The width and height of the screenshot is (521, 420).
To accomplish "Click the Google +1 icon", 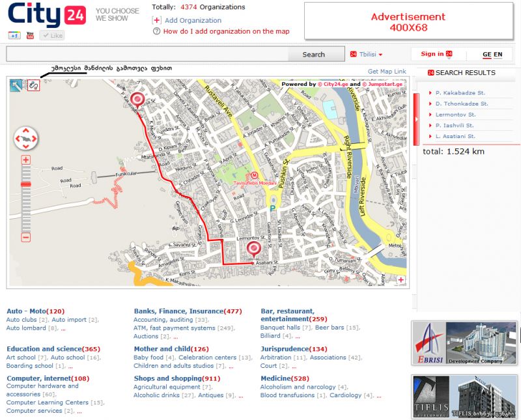I will [14, 36].
